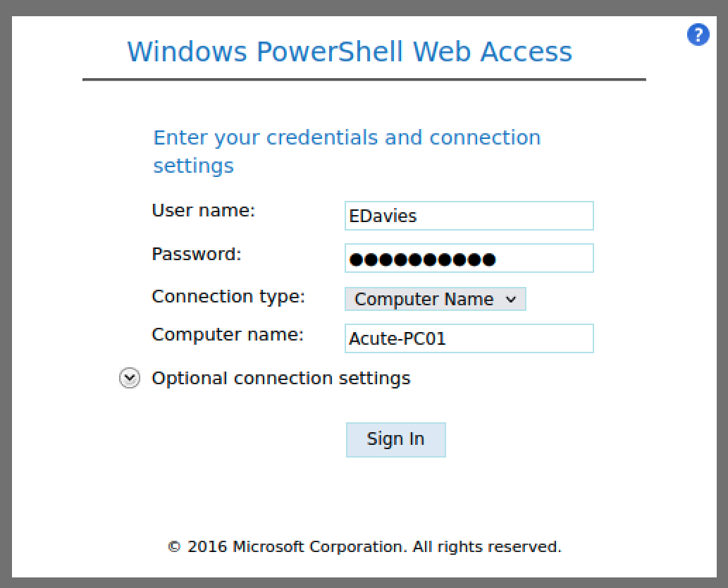Focus the Computer name input field
The width and height of the screenshot is (728, 588).
point(469,338)
